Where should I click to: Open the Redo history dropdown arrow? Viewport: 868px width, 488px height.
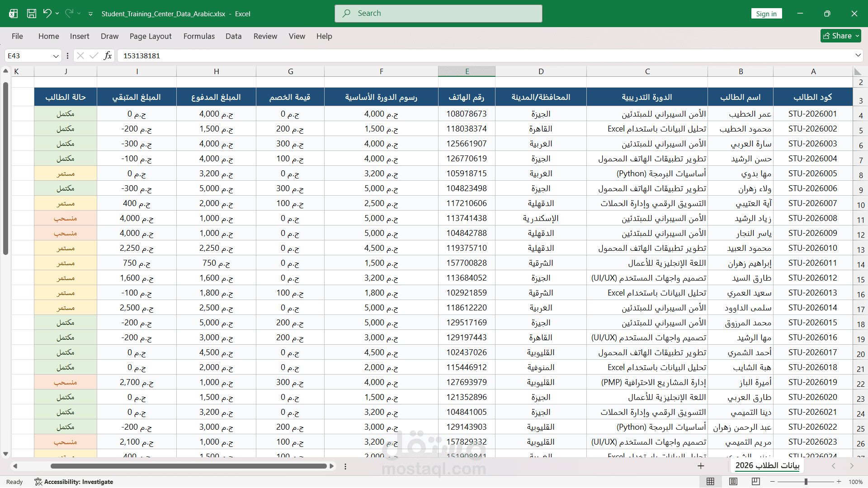click(x=79, y=14)
